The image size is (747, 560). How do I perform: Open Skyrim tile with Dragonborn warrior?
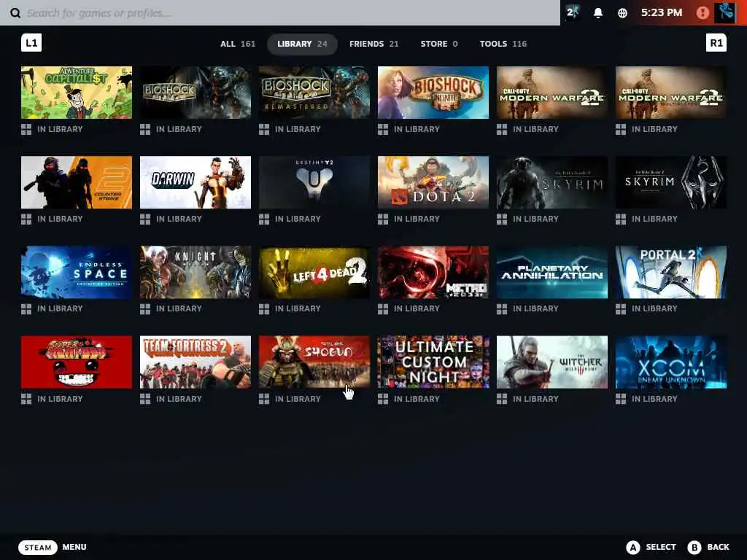(552, 182)
